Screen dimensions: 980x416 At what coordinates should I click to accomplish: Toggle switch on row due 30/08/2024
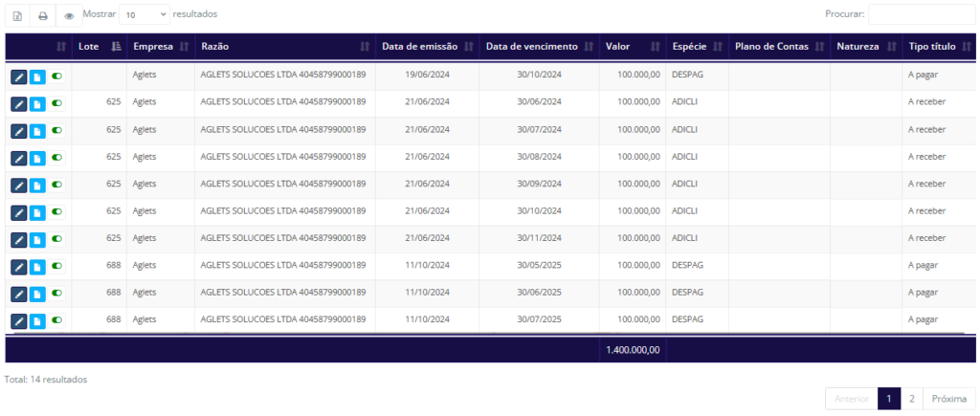pyautogui.click(x=56, y=157)
